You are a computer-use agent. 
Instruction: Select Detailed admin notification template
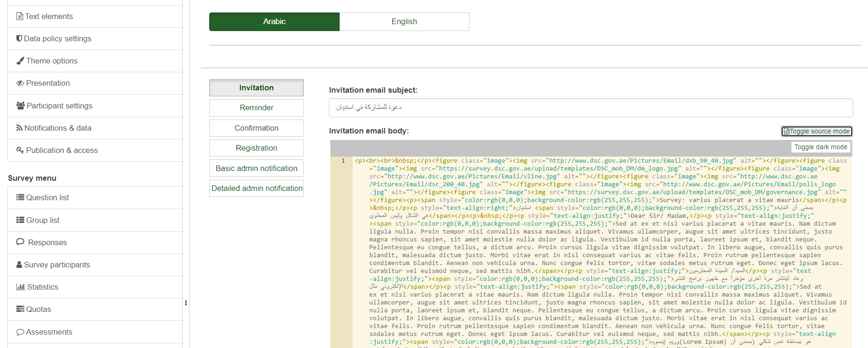tap(256, 189)
